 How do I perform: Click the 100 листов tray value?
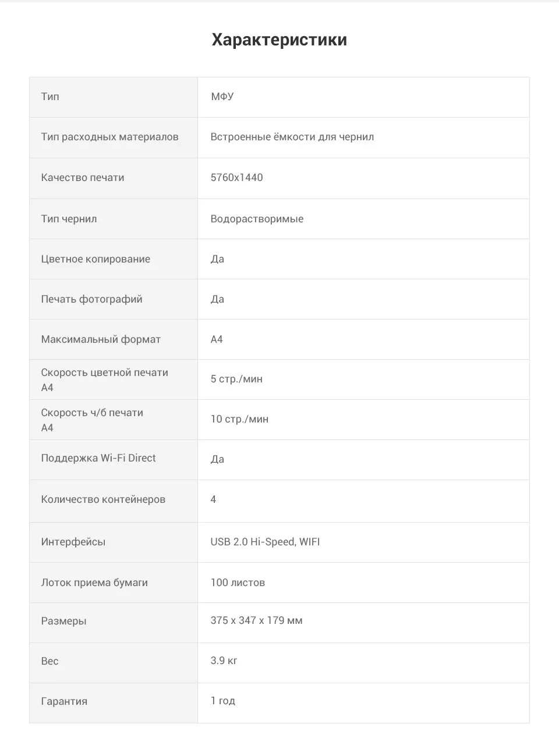point(238,583)
